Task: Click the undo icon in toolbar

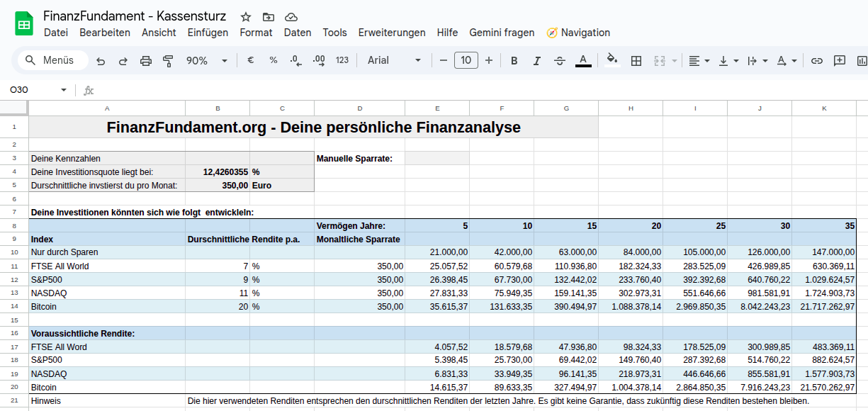Action: click(101, 61)
